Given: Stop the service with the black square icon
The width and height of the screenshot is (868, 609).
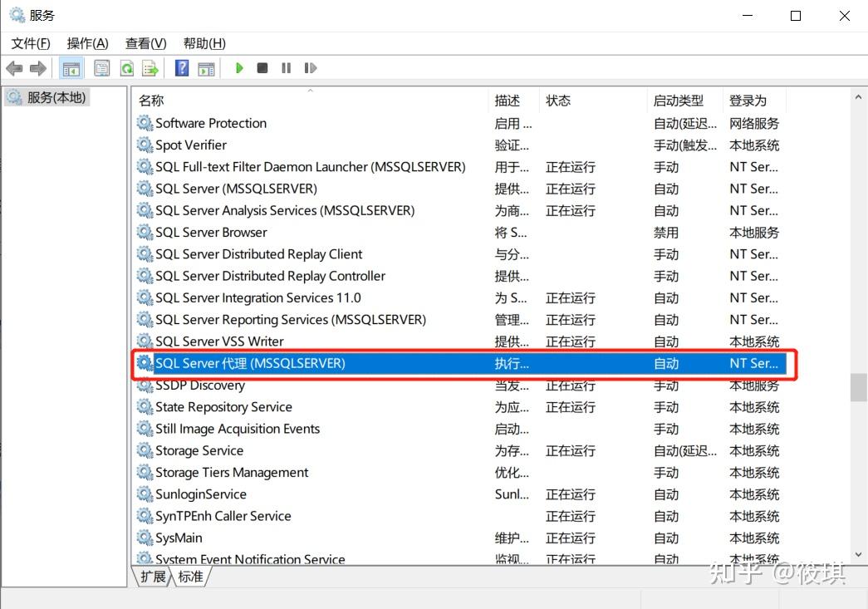Looking at the screenshot, I should point(262,67).
